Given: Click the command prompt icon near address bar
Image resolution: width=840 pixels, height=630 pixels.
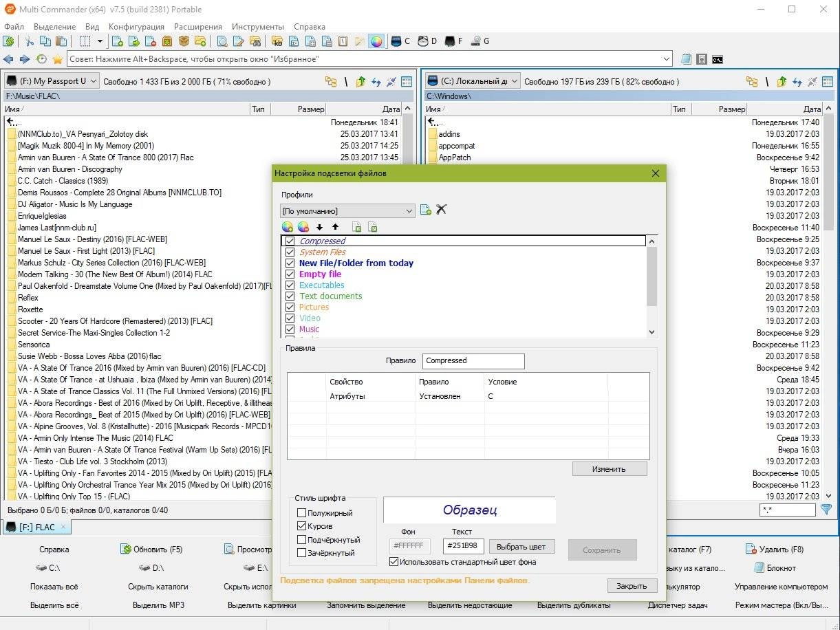Looking at the screenshot, I should [718, 59].
